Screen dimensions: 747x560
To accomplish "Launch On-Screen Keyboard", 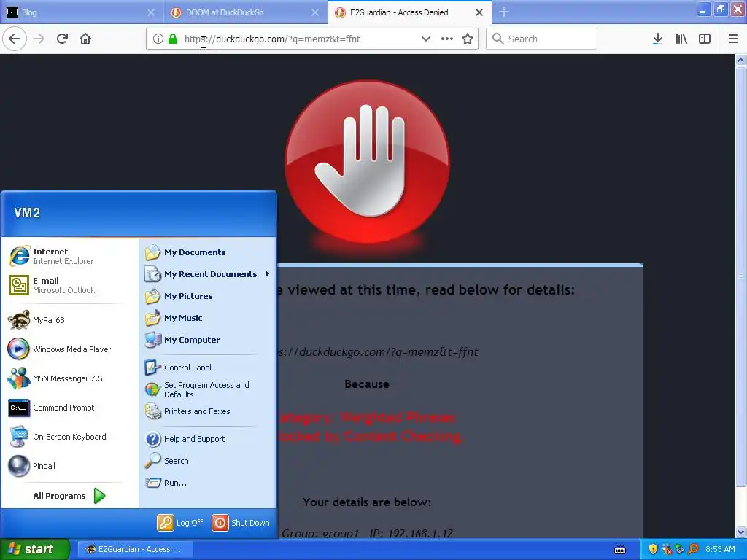I will pyautogui.click(x=69, y=437).
